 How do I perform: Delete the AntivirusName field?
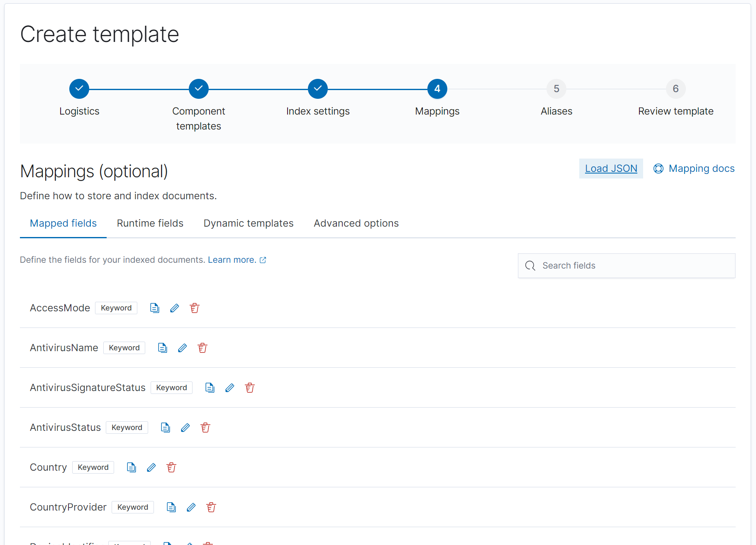tap(202, 348)
